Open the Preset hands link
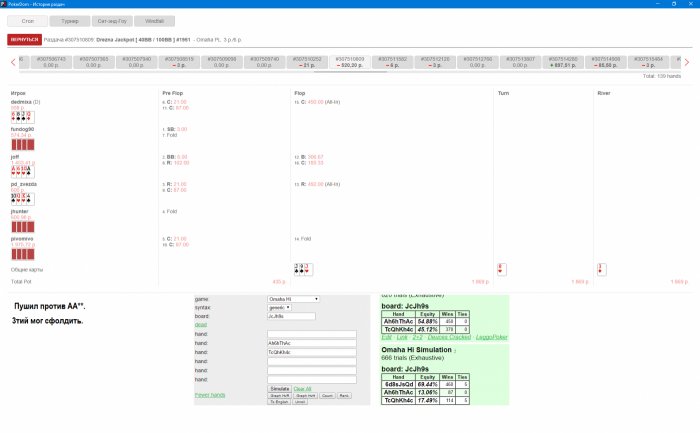Viewport: 700px width, 433px height. pos(210,395)
